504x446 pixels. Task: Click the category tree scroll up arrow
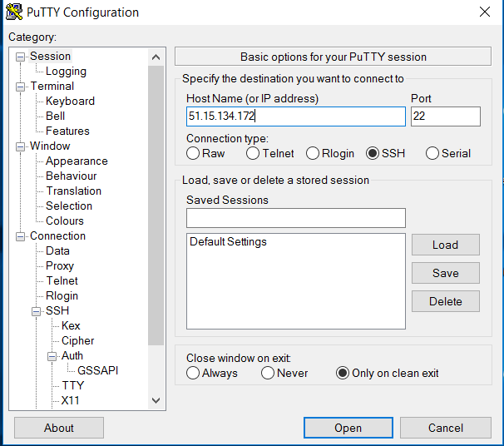coord(156,57)
